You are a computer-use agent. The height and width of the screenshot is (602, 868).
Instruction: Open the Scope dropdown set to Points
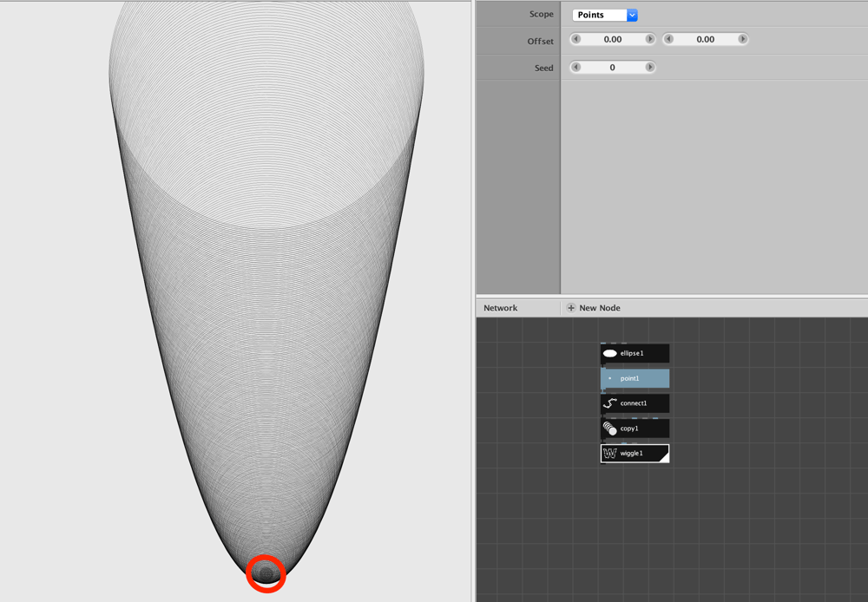tap(604, 15)
